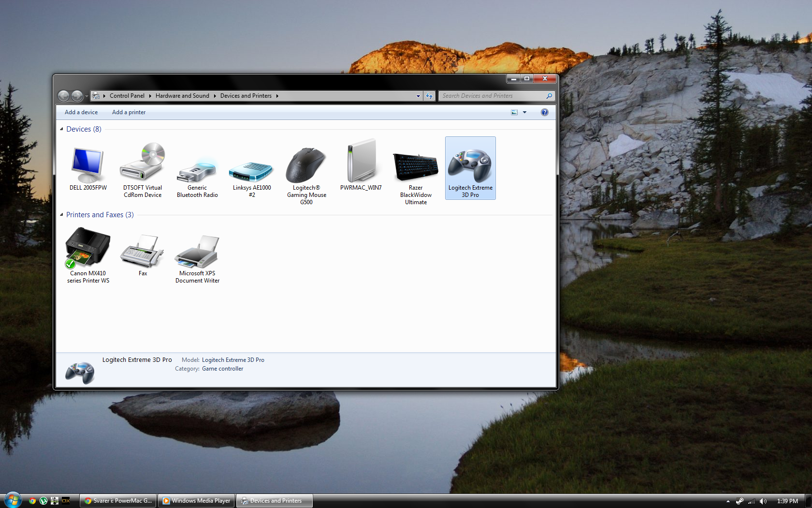Click the Refresh button beside address bar
Screen dimensions: 812x508
[x=429, y=96]
